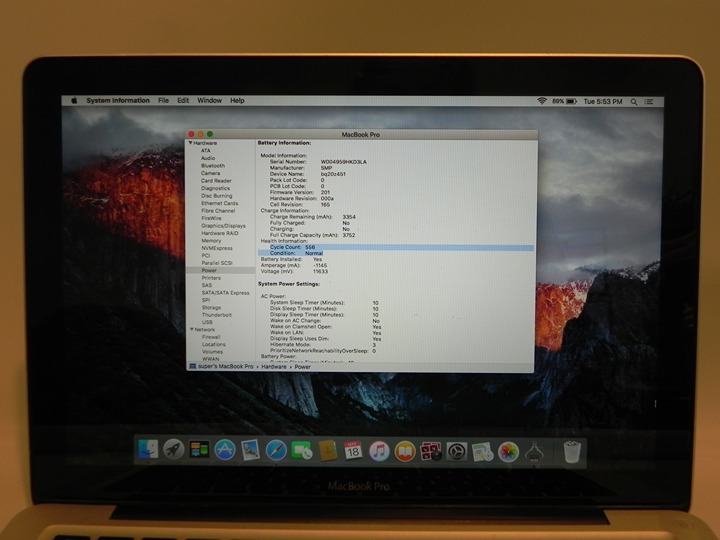The width and height of the screenshot is (720, 540).
Task: Select Firewall under Network
Action: (x=211, y=337)
